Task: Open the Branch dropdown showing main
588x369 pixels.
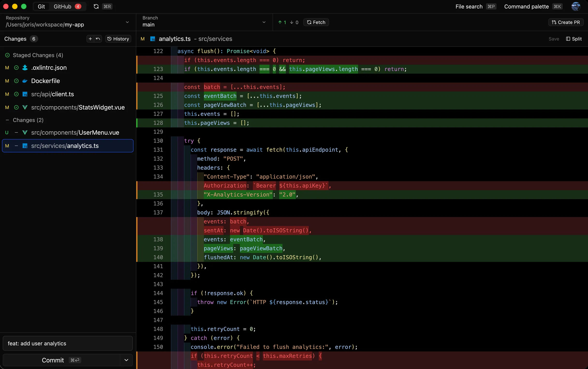Action: coord(264,22)
